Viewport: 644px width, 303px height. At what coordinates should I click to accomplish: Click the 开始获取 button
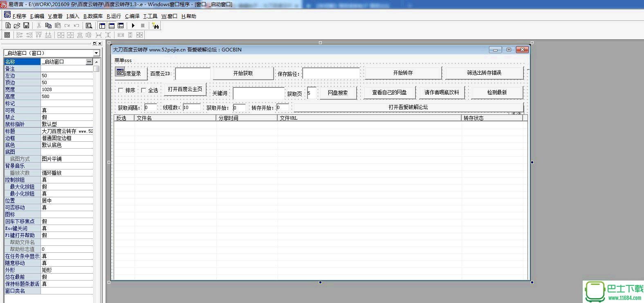[243, 74]
